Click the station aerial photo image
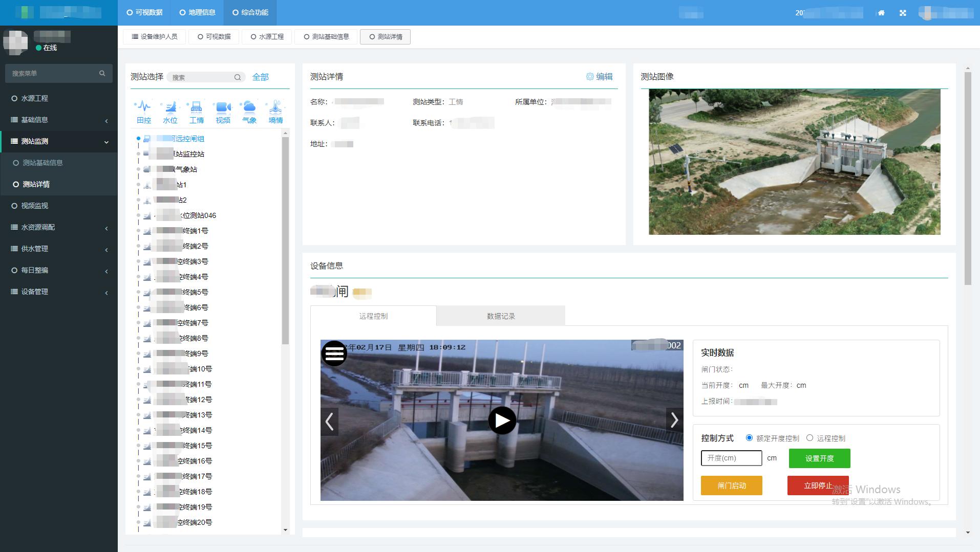 pos(794,162)
